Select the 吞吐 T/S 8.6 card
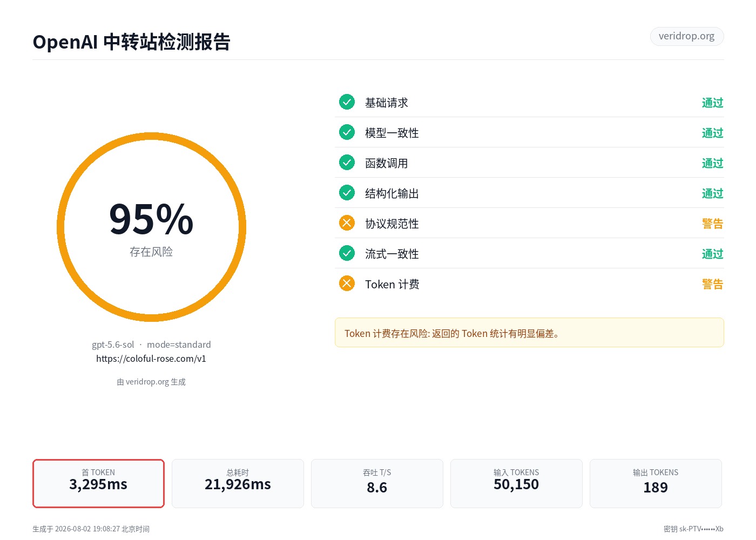 [x=377, y=483]
